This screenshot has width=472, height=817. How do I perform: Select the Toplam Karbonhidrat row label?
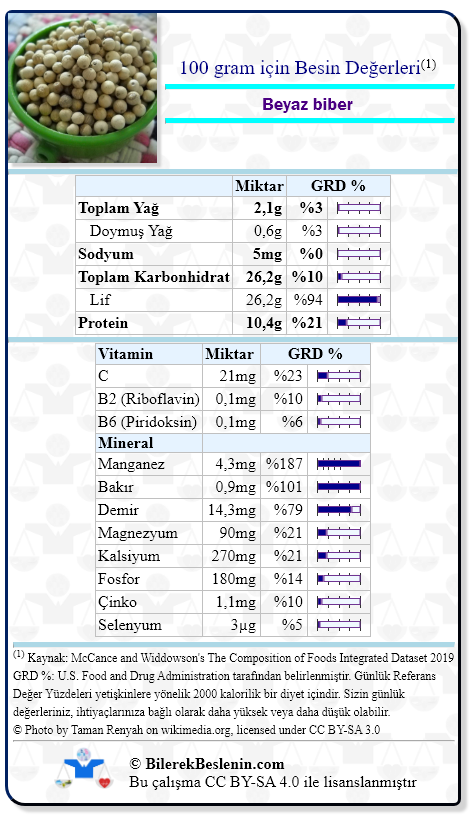pyautogui.click(x=154, y=277)
